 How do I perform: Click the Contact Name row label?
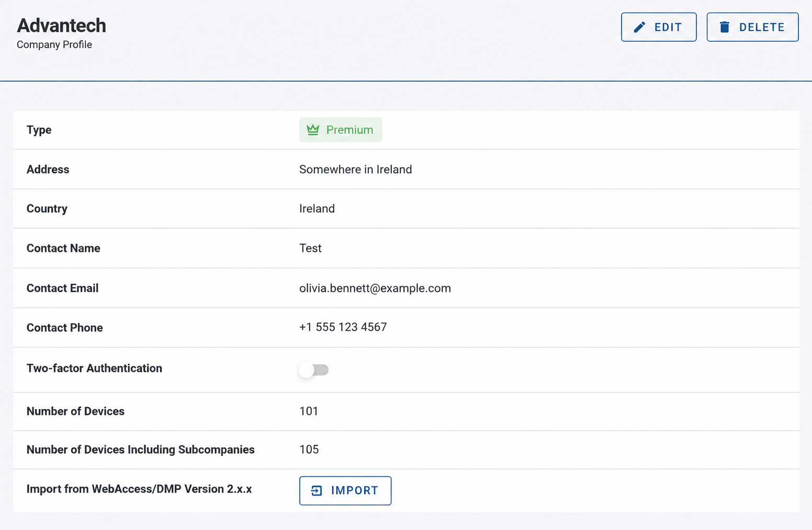click(x=63, y=249)
